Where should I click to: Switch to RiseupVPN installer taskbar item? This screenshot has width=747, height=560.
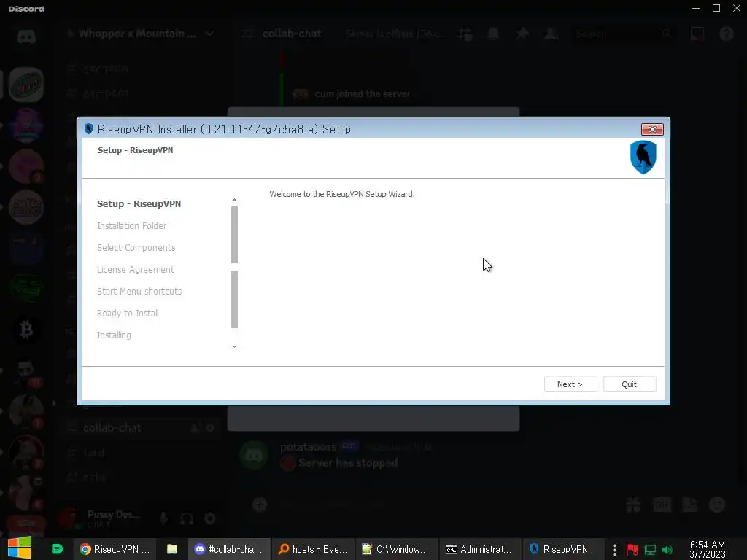[x=564, y=549]
